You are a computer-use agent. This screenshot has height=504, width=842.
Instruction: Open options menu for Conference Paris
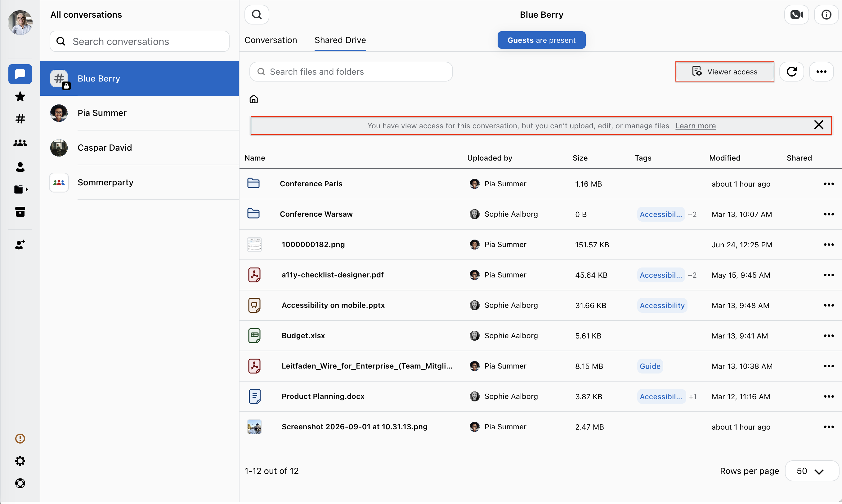click(829, 184)
